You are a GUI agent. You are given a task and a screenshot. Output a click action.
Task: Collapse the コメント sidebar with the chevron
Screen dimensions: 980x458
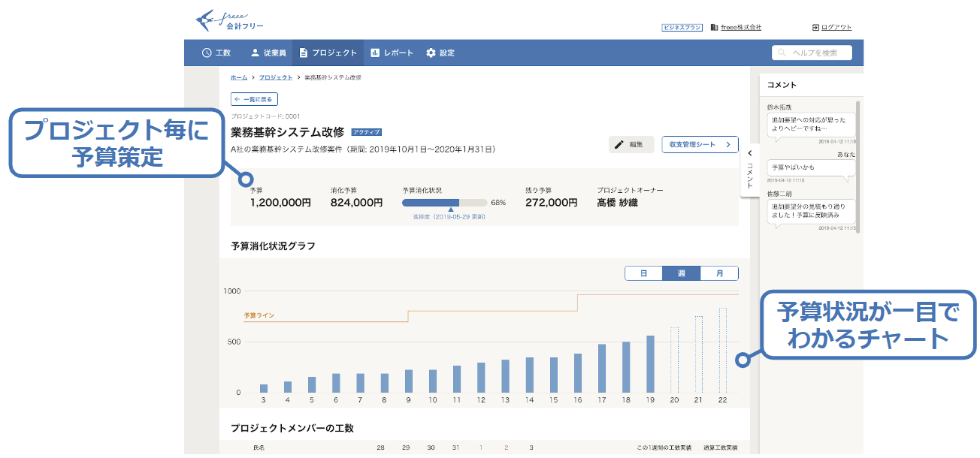click(x=749, y=154)
